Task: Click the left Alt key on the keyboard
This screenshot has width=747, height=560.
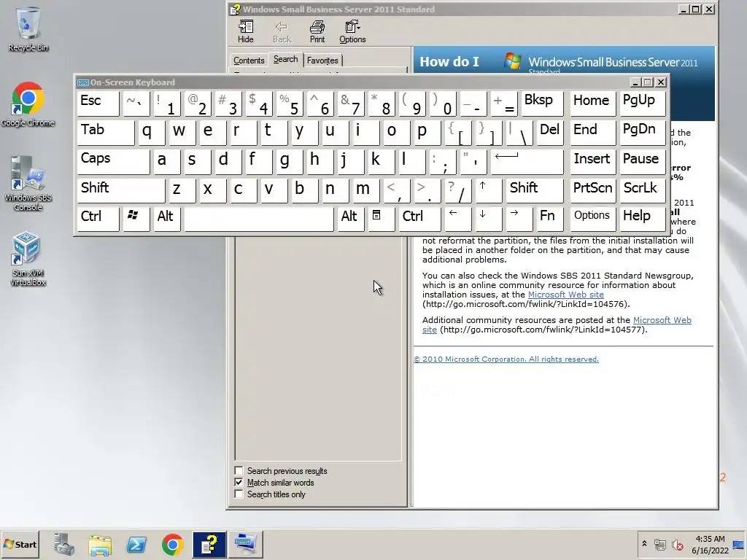Action: (166, 219)
